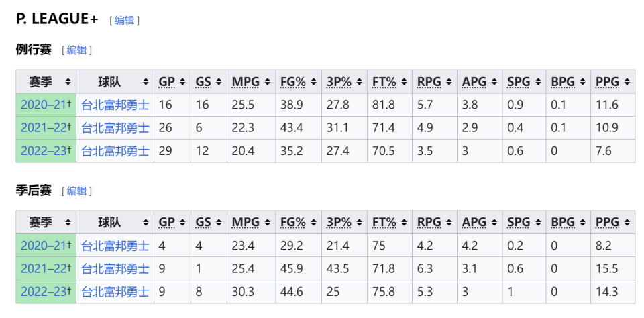Open 台北富邦勇士 link in regular season 2021–22 row

click(115, 127)
